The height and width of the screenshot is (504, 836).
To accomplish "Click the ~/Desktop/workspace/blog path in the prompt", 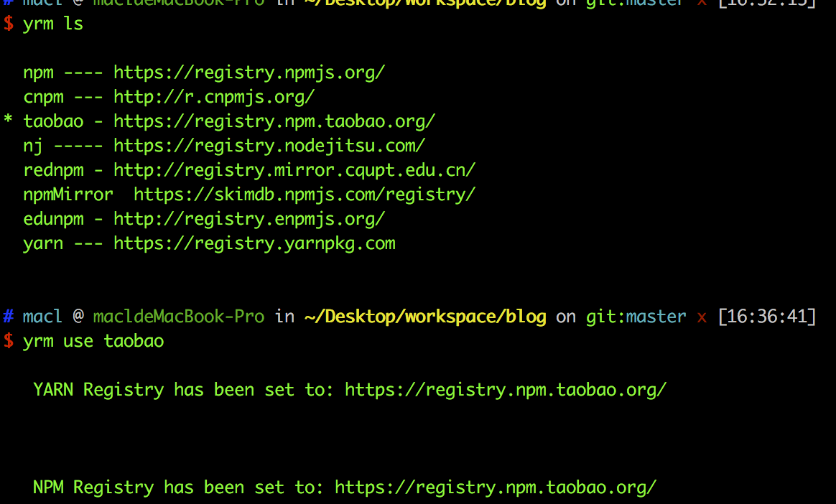I will point(425,317).
